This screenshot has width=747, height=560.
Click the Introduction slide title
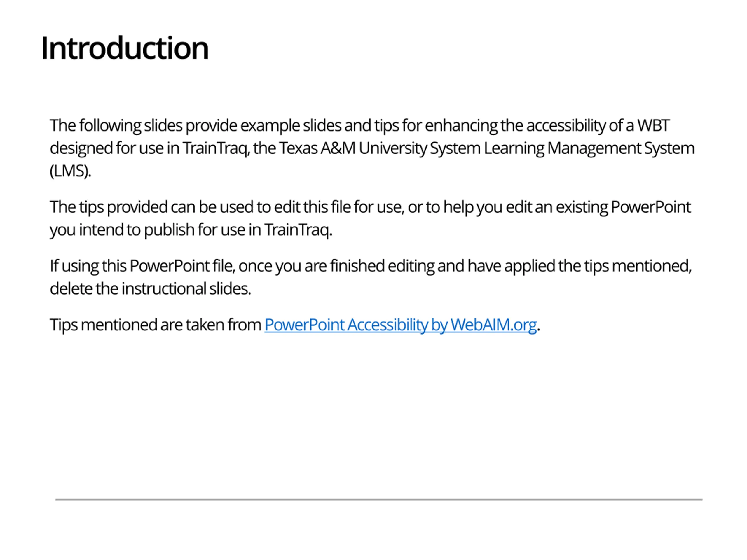click(125, 48)
